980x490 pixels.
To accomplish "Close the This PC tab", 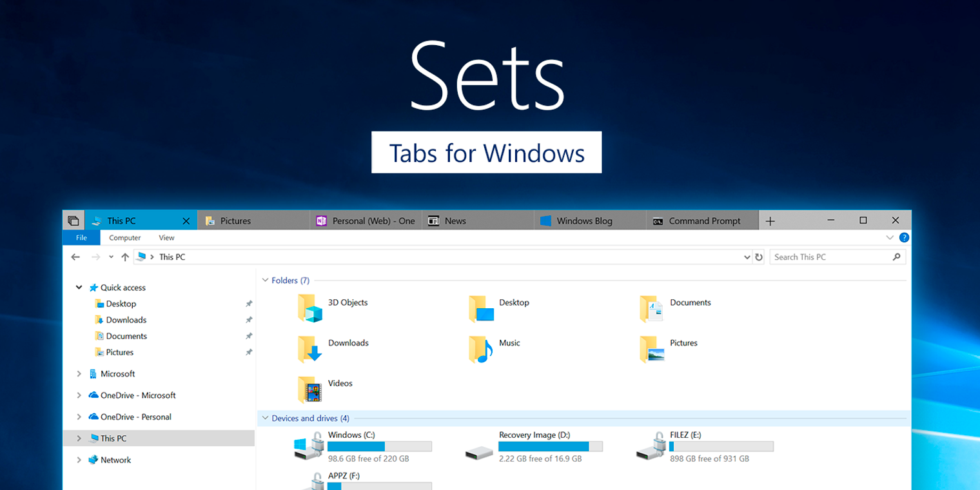I will coord(186,221).
